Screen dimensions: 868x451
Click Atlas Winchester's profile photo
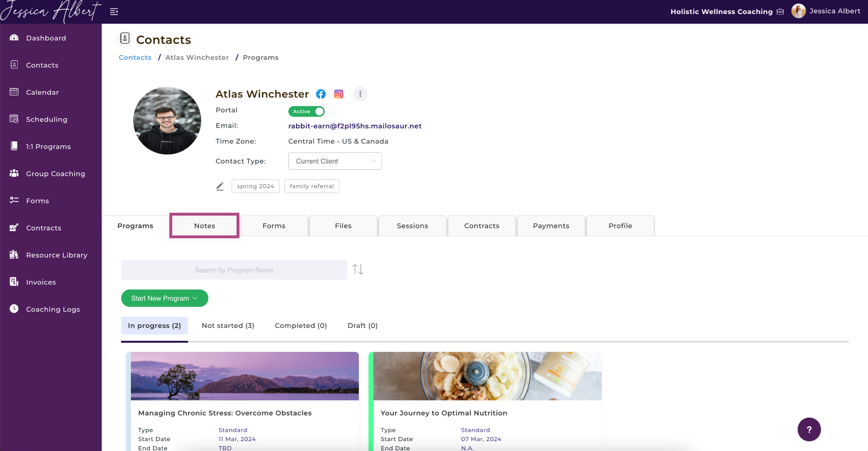click(167, 121)
